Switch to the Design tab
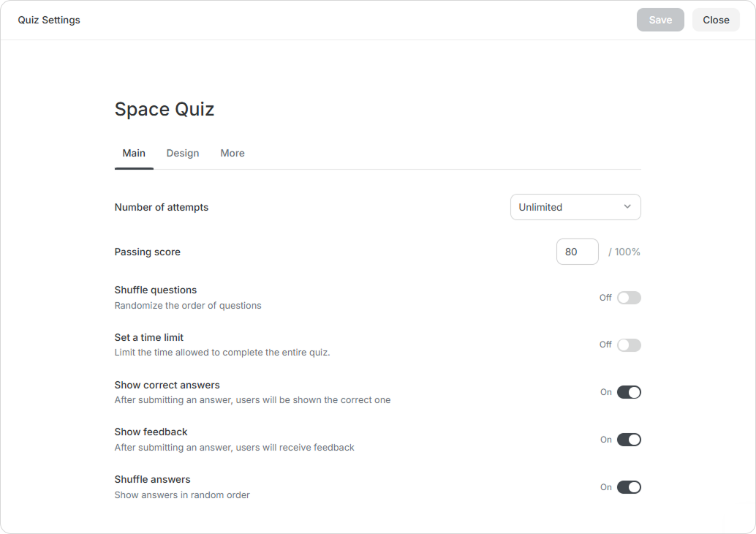 coord(183,153)
